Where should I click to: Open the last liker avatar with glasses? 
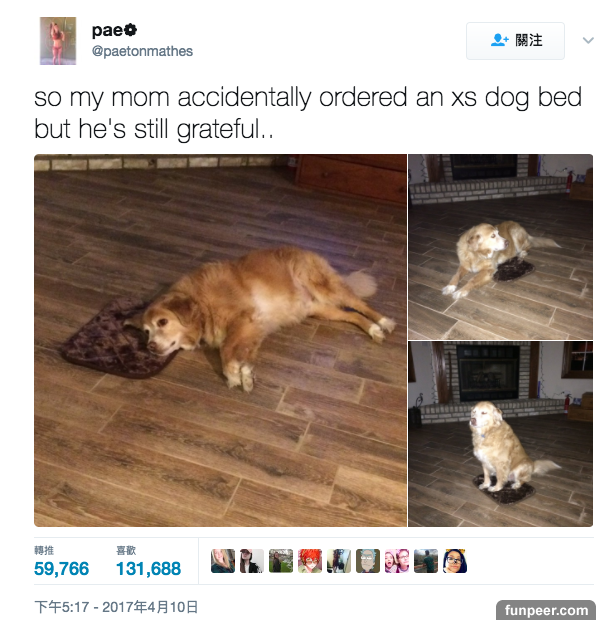point(455,561)
